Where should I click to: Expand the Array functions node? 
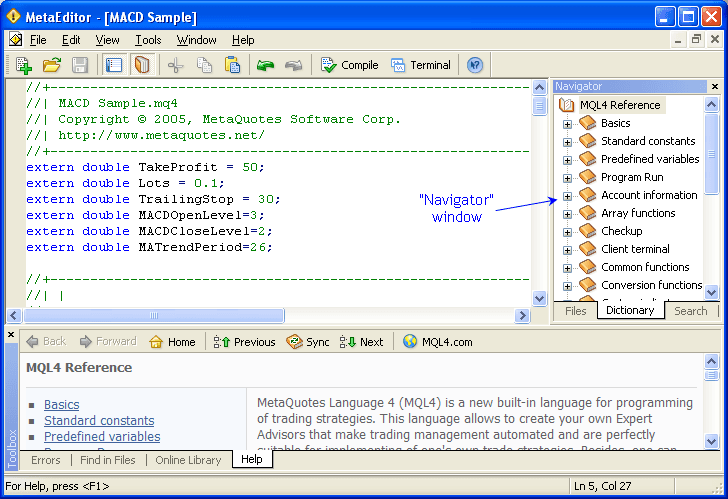[568, 214]
